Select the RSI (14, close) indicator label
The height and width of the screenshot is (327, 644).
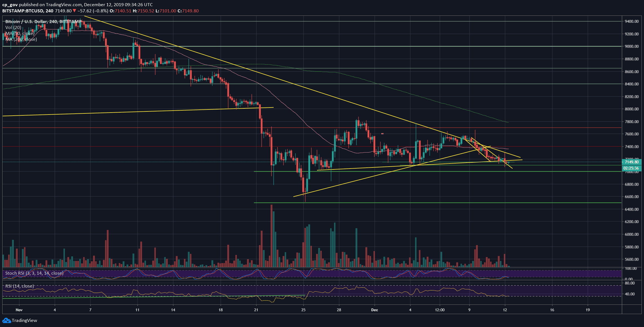point(19,286)
